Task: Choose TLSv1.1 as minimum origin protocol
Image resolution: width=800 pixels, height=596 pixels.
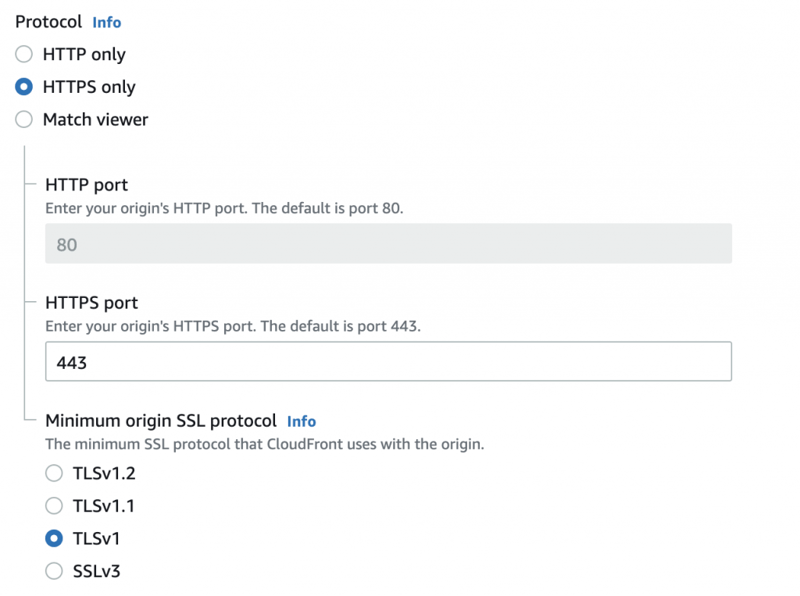Action: click(55, 506)
